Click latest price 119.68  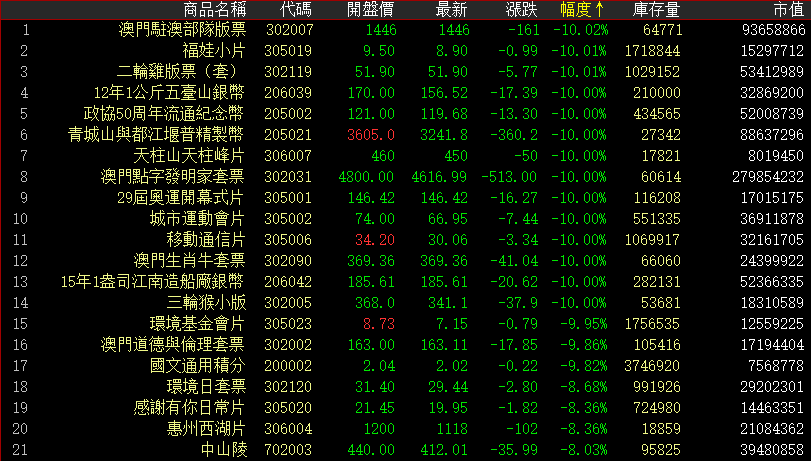[x=444, y=114]
